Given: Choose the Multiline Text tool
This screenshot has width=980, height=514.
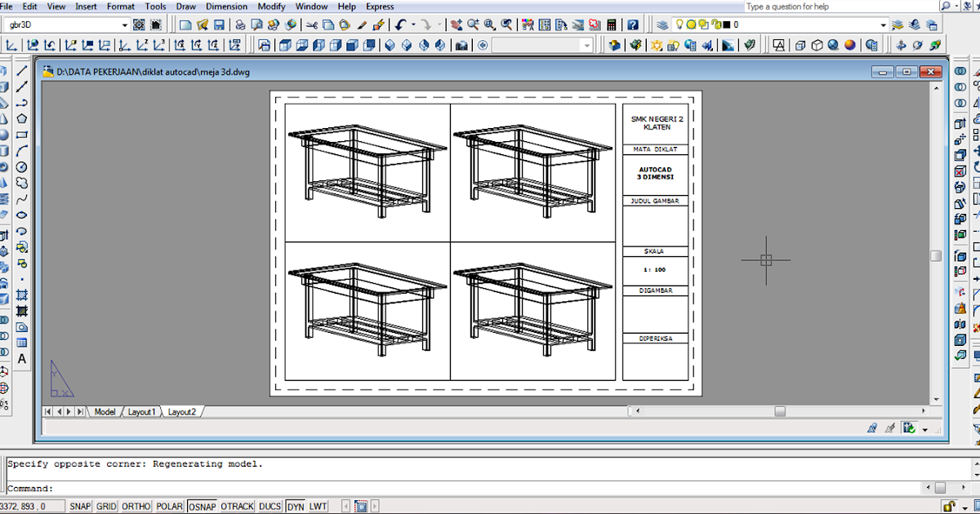Looking at the screenshot, I should pos(22,359).
